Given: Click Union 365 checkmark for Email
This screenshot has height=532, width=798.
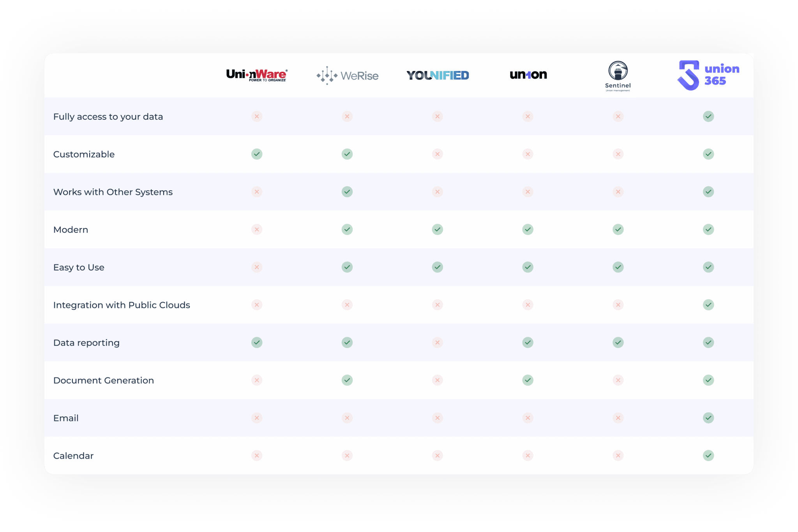Looking at the screenshot, I should click(708, 418).
